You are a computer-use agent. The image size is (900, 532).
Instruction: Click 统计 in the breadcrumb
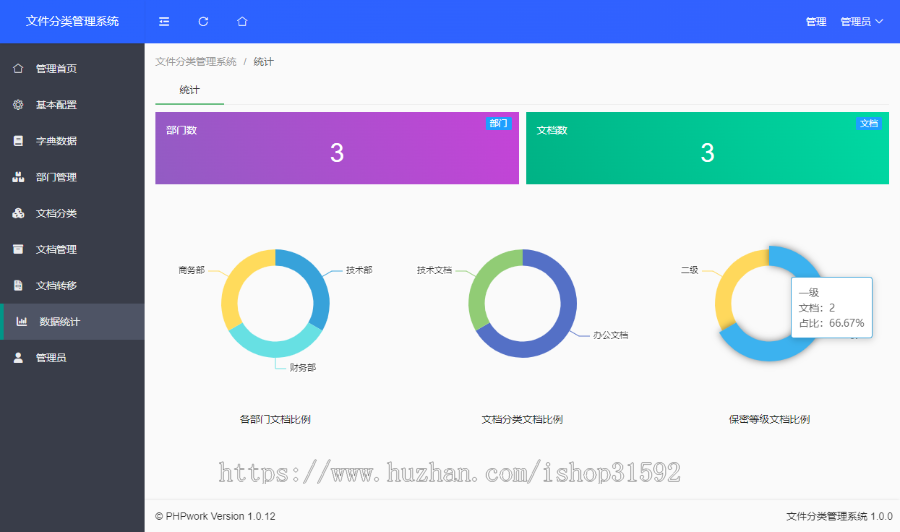click(x=263, y=61)
